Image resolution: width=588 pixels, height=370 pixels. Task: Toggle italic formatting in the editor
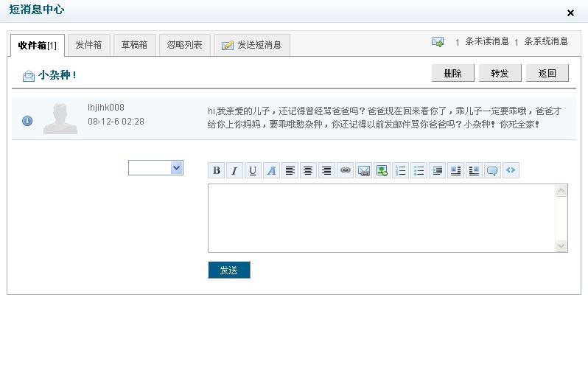[235, 171]
